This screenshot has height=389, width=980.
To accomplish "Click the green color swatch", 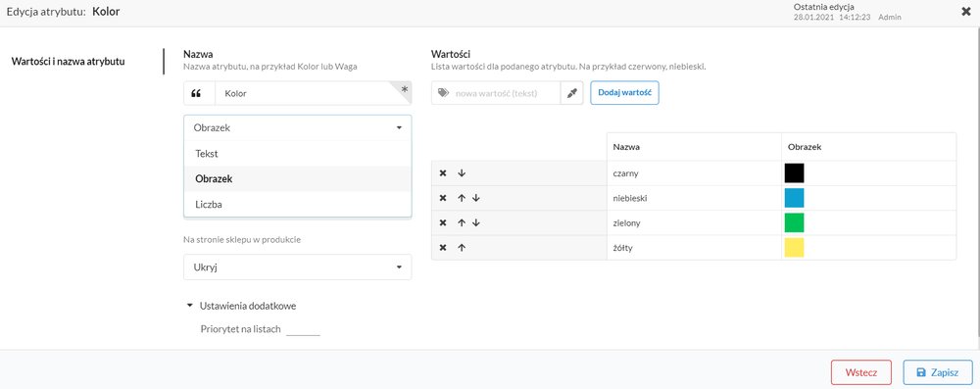I will click(x=795, y=223).
